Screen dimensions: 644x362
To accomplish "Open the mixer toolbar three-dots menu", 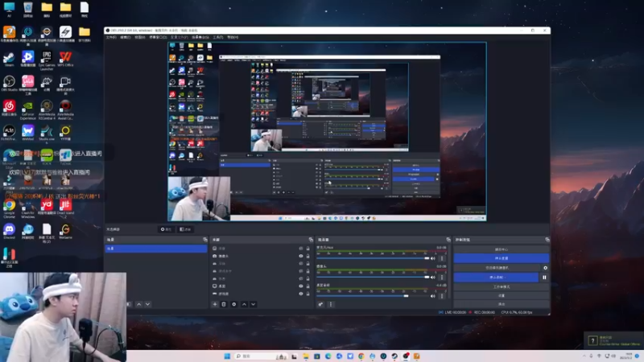I will click(331, 304).
